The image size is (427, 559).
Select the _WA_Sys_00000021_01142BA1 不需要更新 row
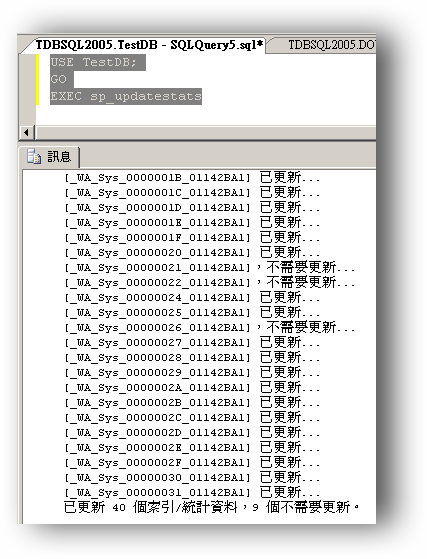[210, 267]
